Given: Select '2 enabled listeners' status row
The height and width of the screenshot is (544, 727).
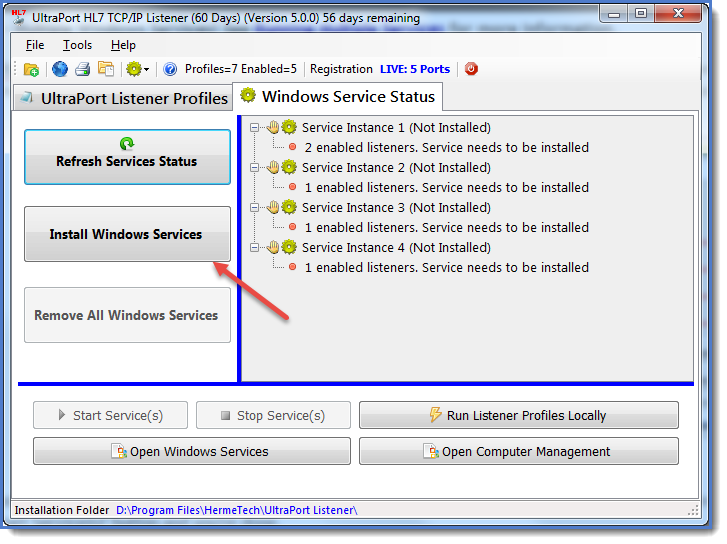Looking at the screenshot, I should coord(446,147).
